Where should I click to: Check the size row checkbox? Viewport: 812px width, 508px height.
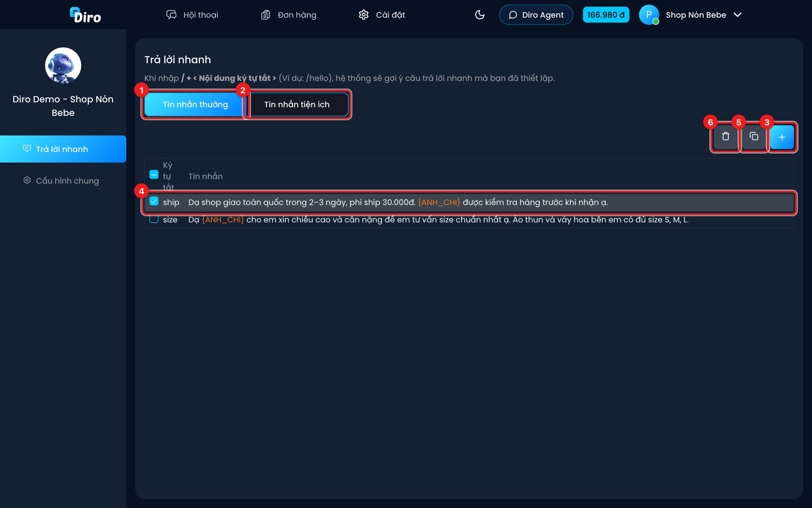coord(154,219)
